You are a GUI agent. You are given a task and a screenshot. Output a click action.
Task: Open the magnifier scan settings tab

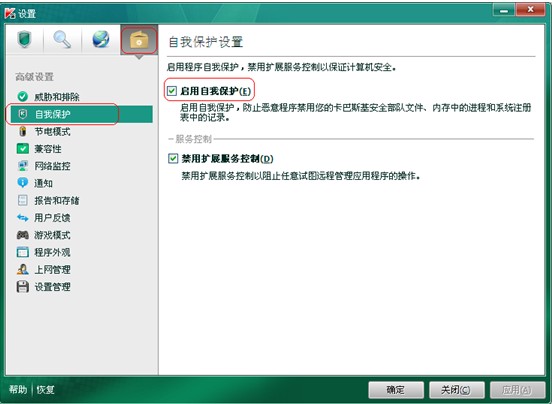point(62,39)
